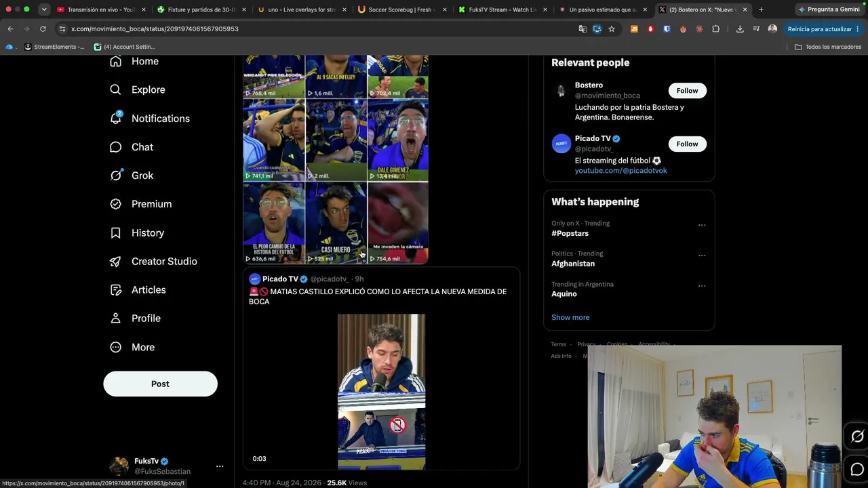Open thumbnail labeled EL PEOR CAMBIO DE LA HISTORIA
This screenshot has height=488, width=868.
[x=274, y=223]
